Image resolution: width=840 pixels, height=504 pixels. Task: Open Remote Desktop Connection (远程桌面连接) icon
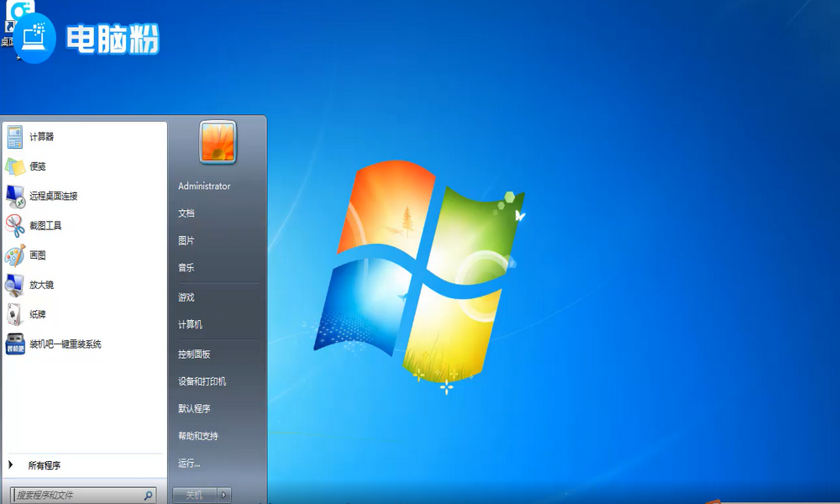[15, 196]
